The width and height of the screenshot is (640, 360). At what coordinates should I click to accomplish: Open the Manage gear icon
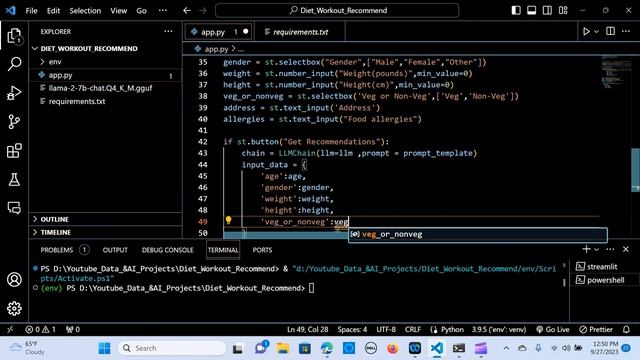pos(14,308)
